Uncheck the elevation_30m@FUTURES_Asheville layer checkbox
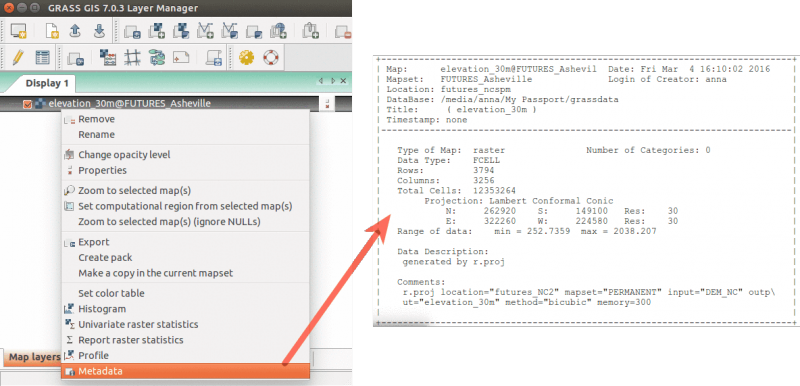The image size is (800, 386). click(x=28, y=104)
